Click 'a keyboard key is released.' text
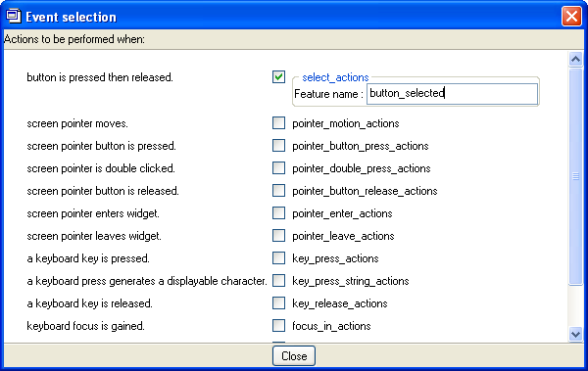 point(89,303)
